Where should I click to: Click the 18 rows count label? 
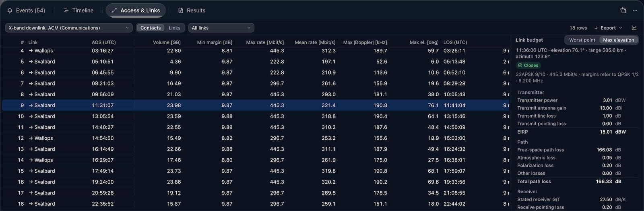coord(578,28)
